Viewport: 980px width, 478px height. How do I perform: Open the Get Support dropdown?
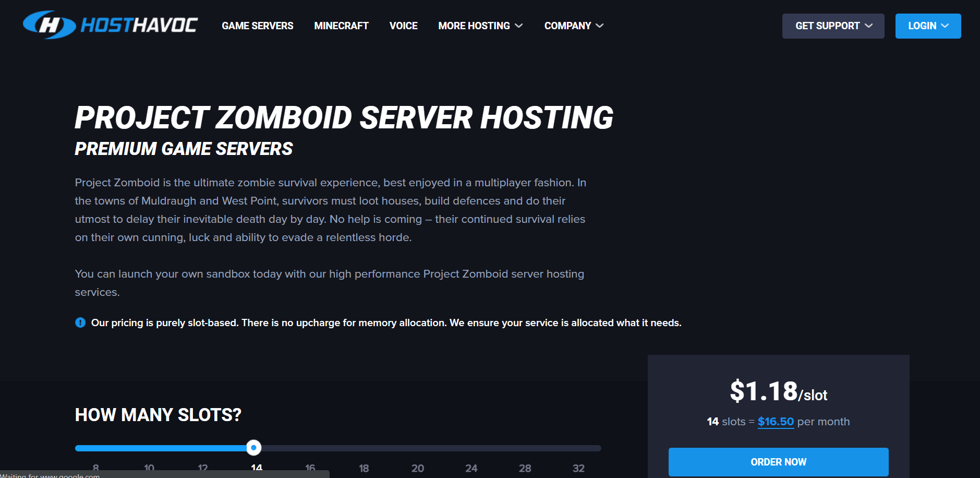pos(833,26)
